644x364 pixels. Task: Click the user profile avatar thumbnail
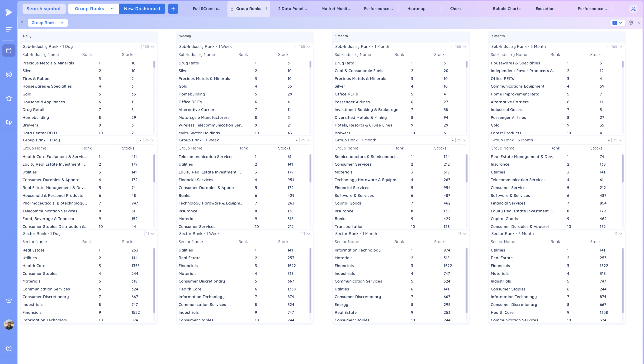[x=9, y=324]
